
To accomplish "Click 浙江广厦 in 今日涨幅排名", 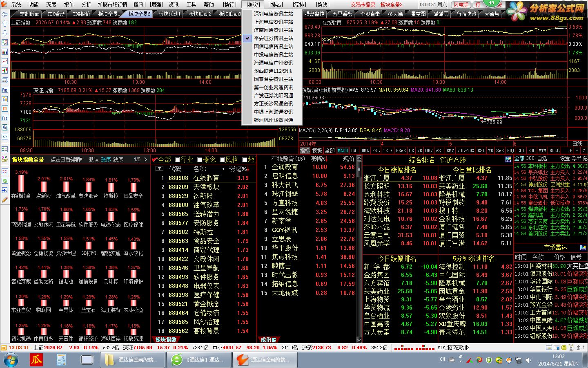I will click(x=376, y=178).
